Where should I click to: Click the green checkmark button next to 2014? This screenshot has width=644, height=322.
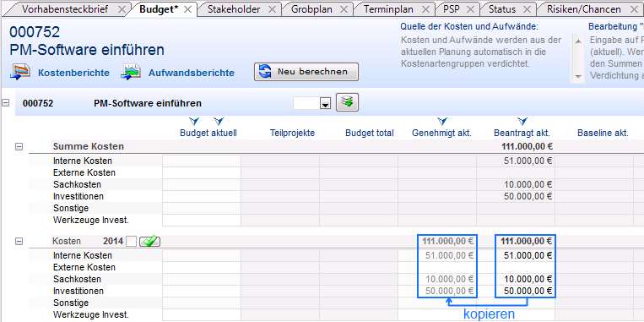coord(150,242)
